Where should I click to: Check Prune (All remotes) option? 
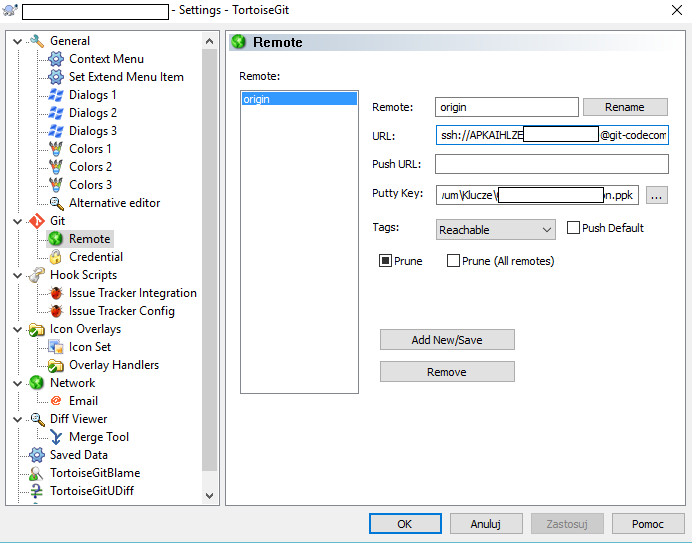click(453, 261)
